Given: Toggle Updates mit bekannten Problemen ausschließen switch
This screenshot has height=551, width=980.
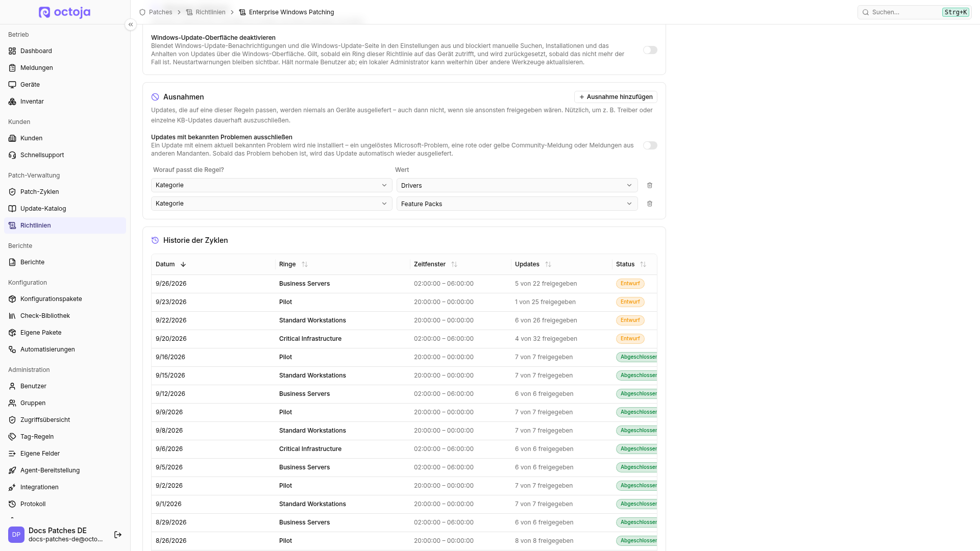Looking at the screenshot, I should pos(650,145).
